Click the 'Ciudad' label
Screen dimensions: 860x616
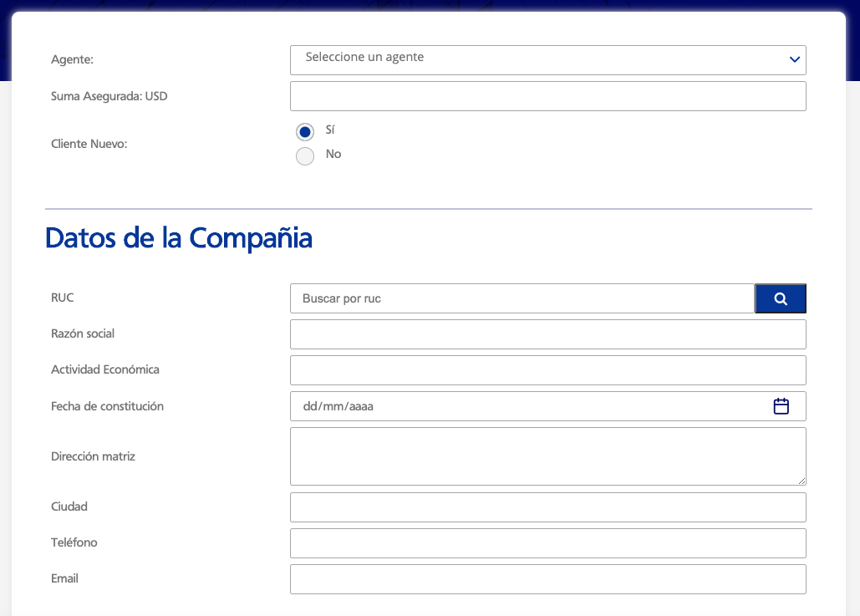click(69, 507)
